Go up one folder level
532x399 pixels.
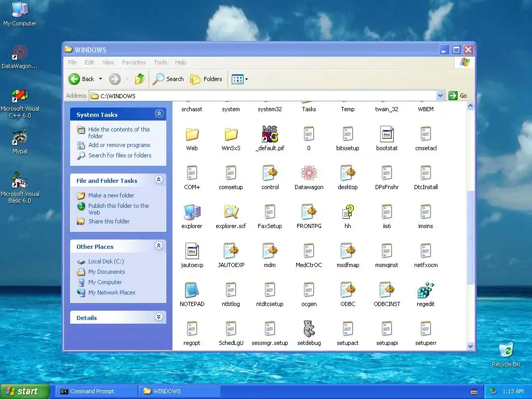(139, 79)
